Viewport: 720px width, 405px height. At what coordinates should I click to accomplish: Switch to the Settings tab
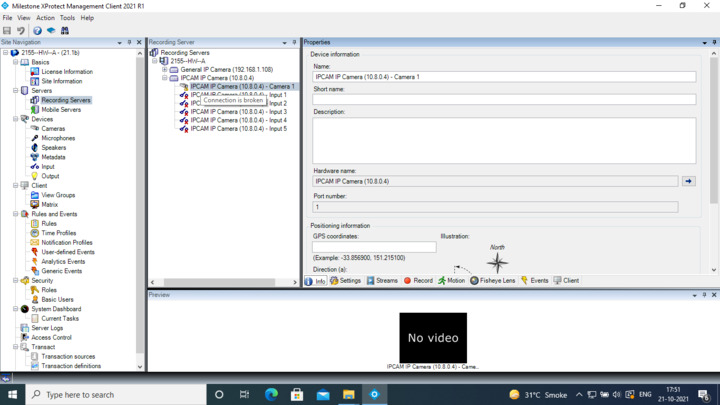345,281
